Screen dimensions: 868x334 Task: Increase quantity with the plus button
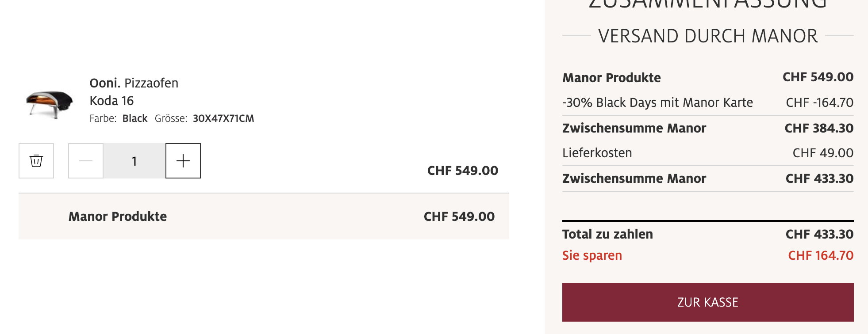(x=183, y=161)
